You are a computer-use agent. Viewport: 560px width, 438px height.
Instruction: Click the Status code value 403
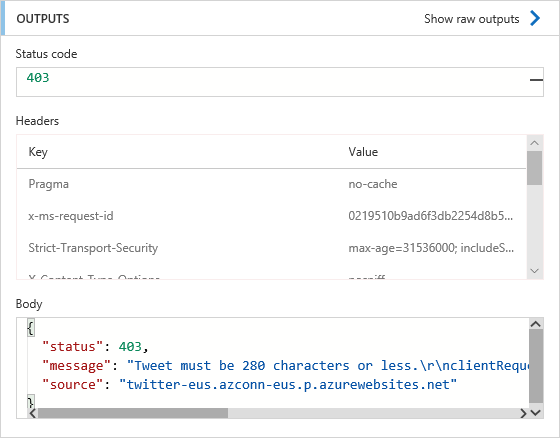coord(38,78)
